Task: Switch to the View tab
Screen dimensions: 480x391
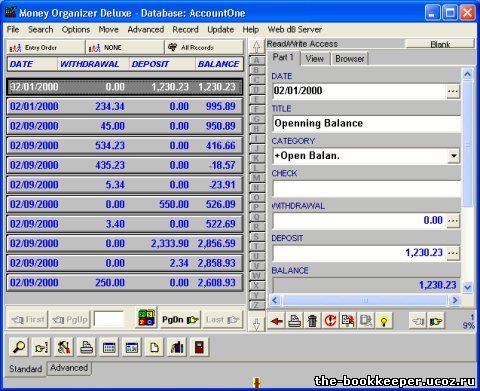Action: [x=314, y=59]
